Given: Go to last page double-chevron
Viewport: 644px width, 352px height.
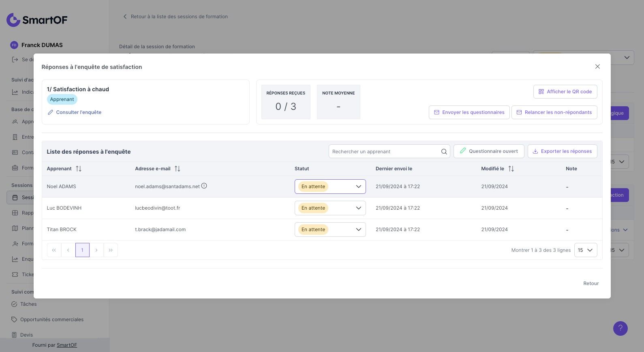Looking at the screenshot, I should click(111, 250).
